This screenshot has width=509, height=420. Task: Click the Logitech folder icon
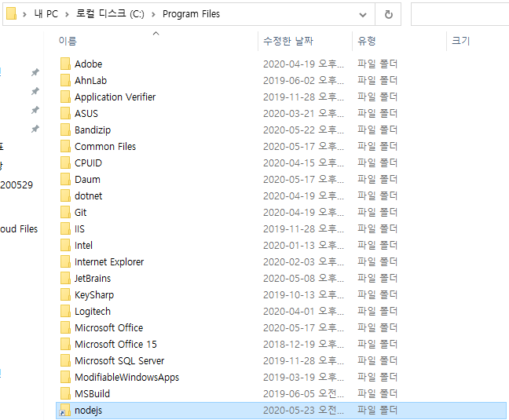(65, 312)
